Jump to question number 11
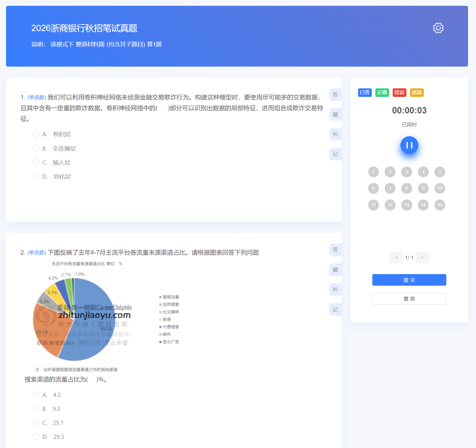 click(x=373, y=205)
